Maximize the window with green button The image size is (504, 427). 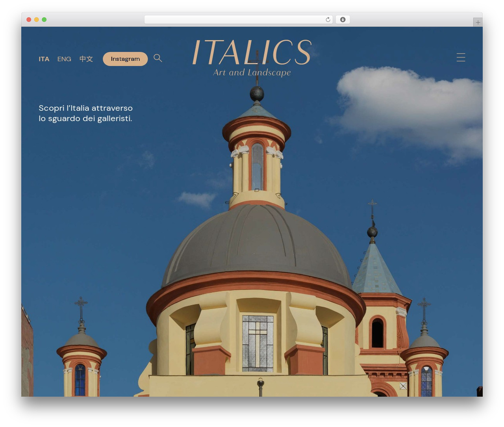pyautogui.click(x=44, y=20)
